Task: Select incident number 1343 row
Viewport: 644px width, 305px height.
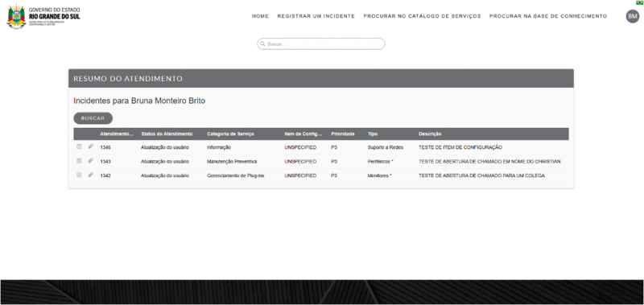Action: coord(321,161)
